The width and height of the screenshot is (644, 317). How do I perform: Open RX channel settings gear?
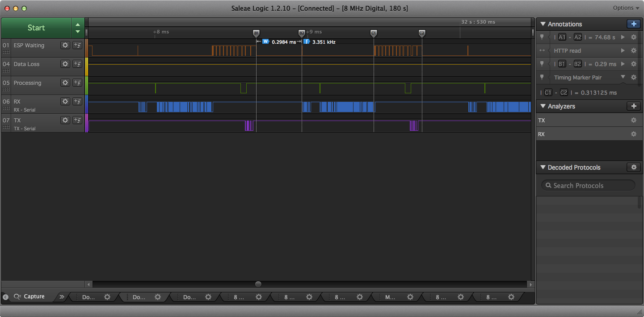(65, 101)
